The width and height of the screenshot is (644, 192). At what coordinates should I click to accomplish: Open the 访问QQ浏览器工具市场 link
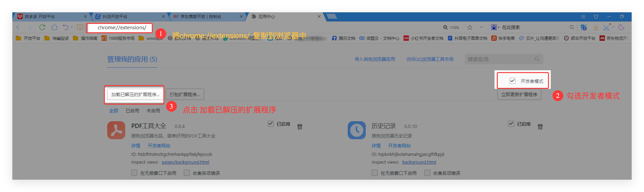click(429, 59)
